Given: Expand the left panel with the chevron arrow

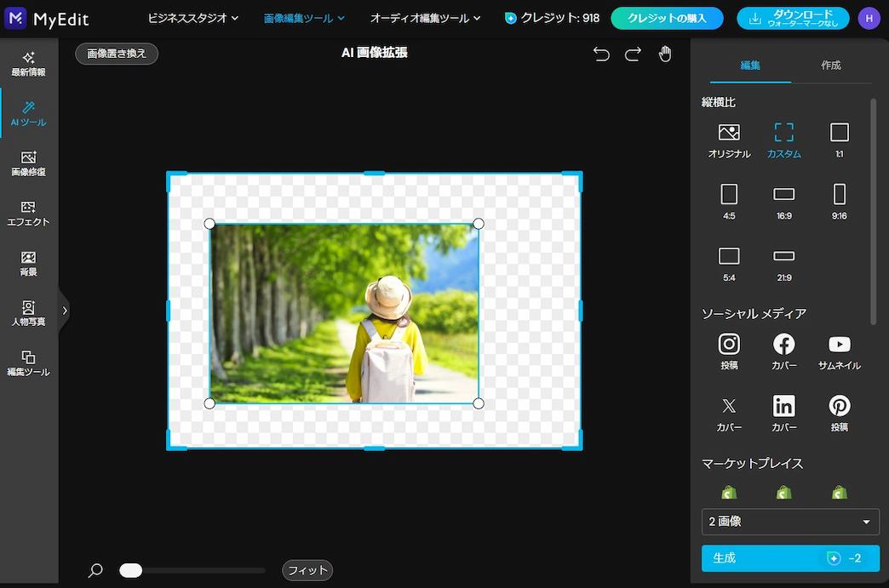Looking at the screenshot, I should coord(65,311).
